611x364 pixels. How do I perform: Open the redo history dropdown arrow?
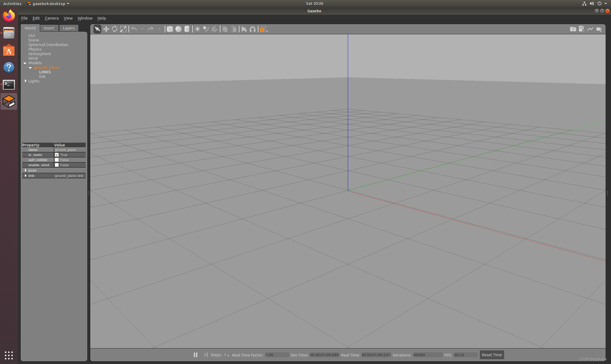(159, 29)
